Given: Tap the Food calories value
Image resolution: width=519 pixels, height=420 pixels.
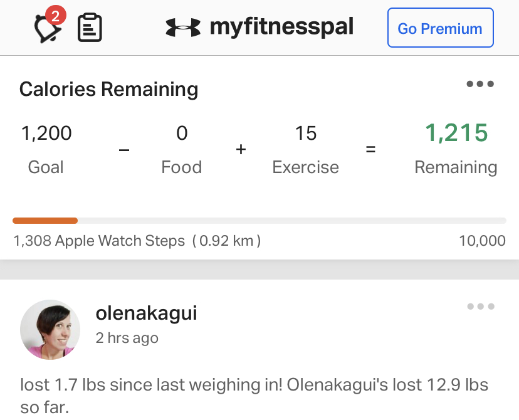Looking at the screenshot, I should 182,133.
